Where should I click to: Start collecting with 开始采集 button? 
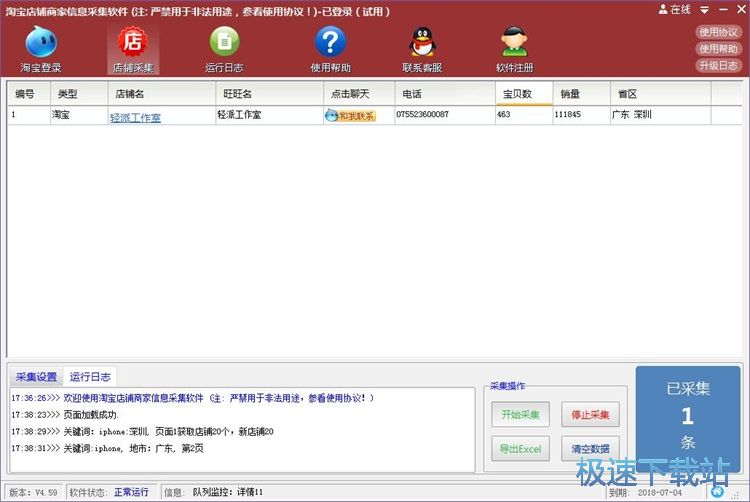(x=520, y=415)
